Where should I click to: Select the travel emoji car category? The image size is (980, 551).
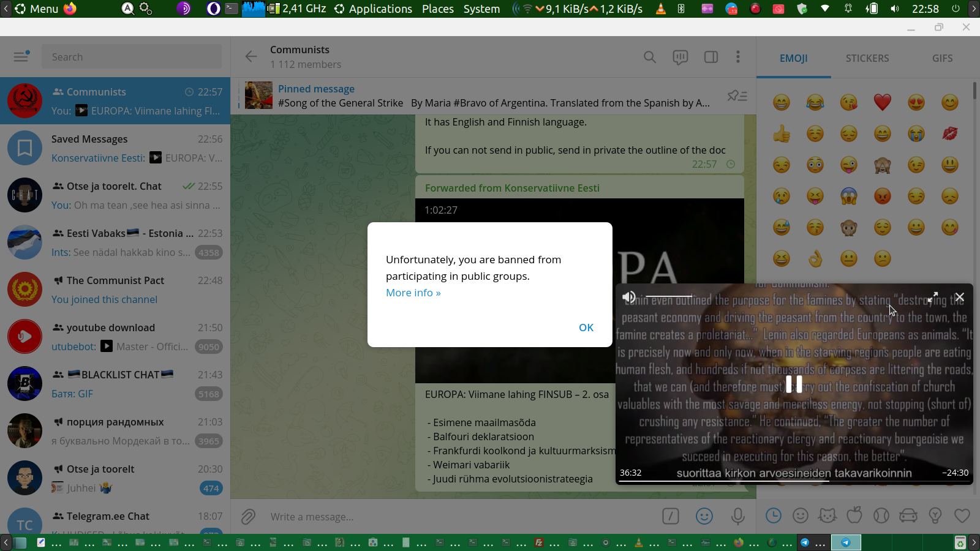coord(908,515)
